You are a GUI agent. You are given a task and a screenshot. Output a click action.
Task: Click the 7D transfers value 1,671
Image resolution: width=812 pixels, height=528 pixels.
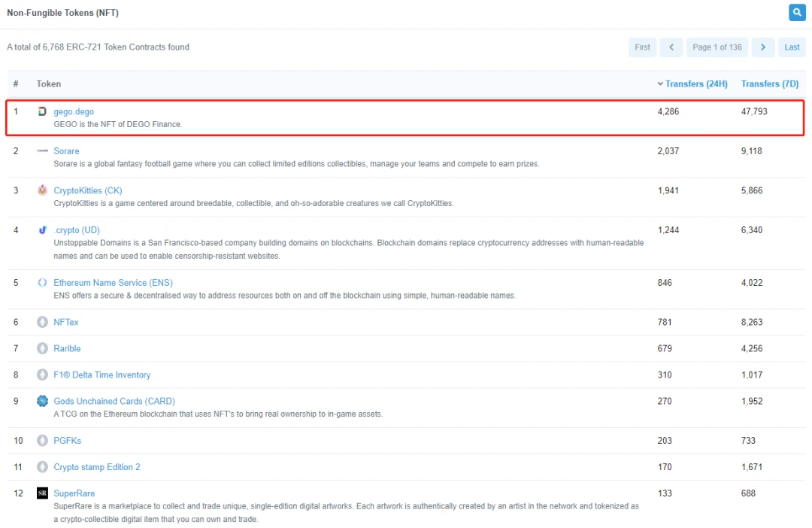pyautogui.click(x=751, y=467)
